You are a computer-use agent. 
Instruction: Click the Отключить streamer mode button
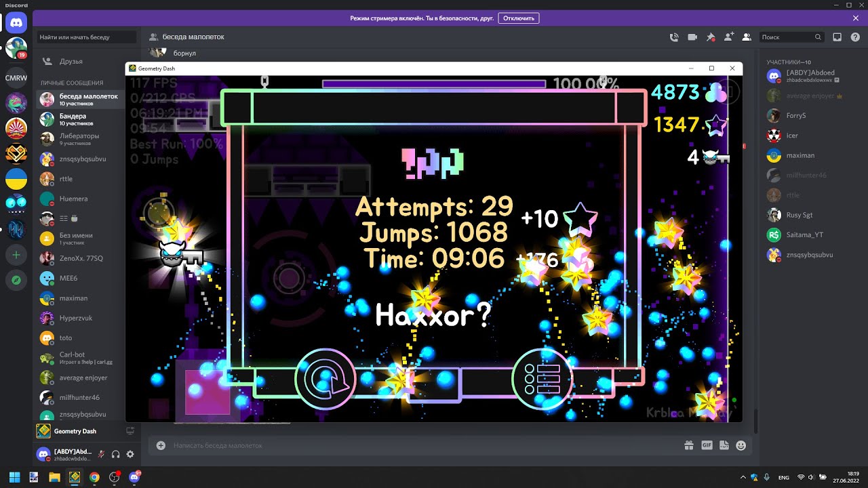[519, 18]
